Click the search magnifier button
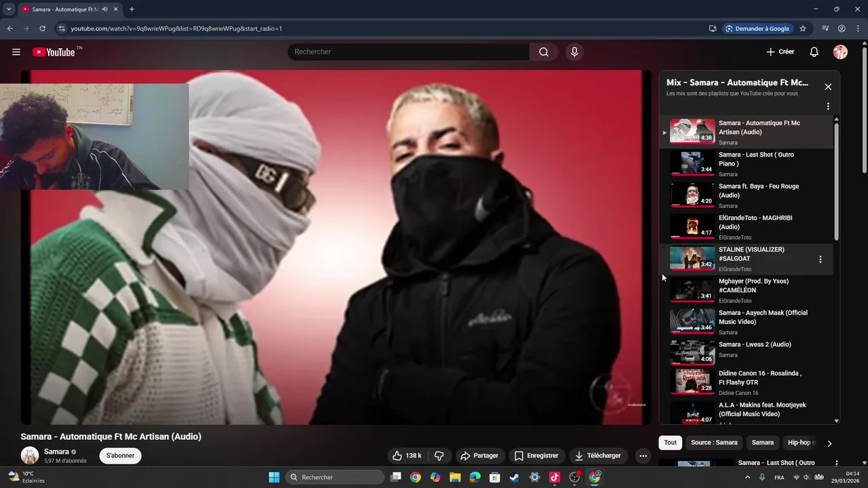This screenshot has height=488, width=868. point(544,52)
